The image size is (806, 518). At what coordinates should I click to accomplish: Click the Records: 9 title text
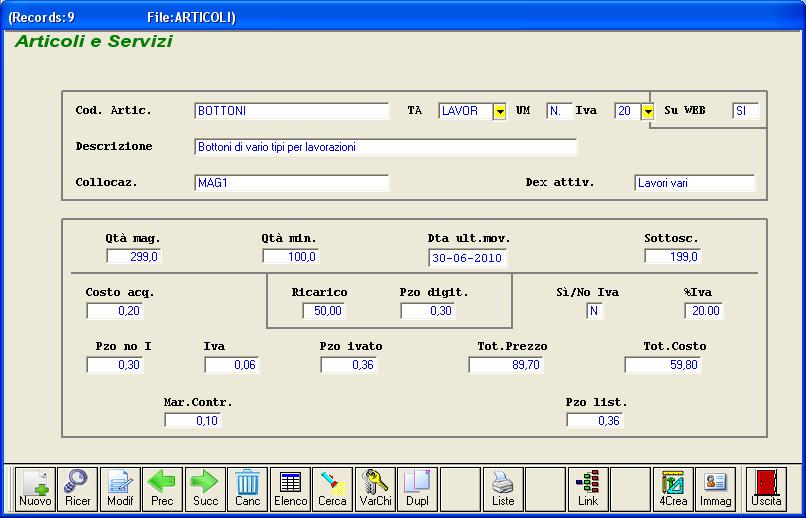point(42,17)
